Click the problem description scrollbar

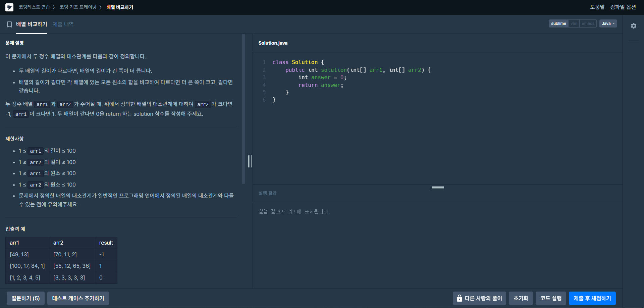(x=244, y=109)
